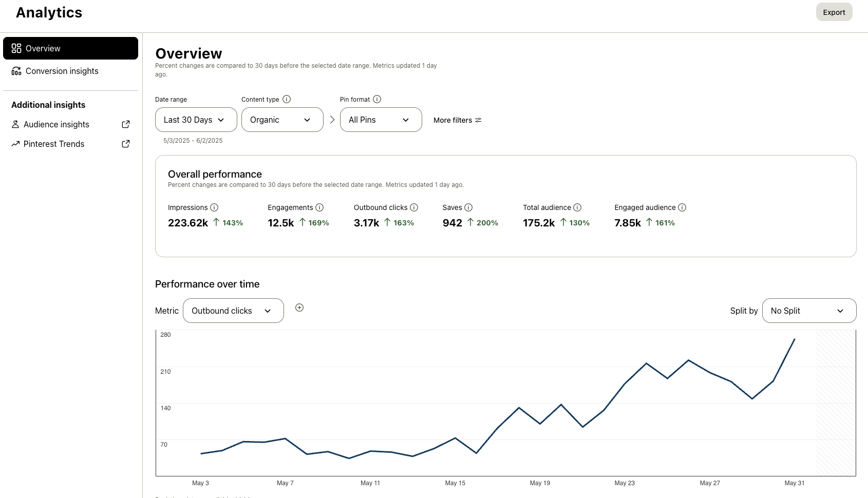Click the Impressions info icon

click(215, 207)
